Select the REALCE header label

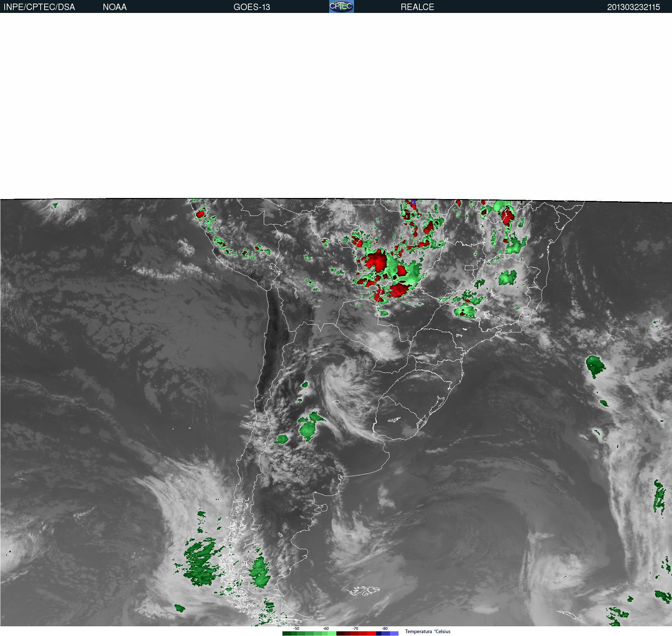[417, 7]
